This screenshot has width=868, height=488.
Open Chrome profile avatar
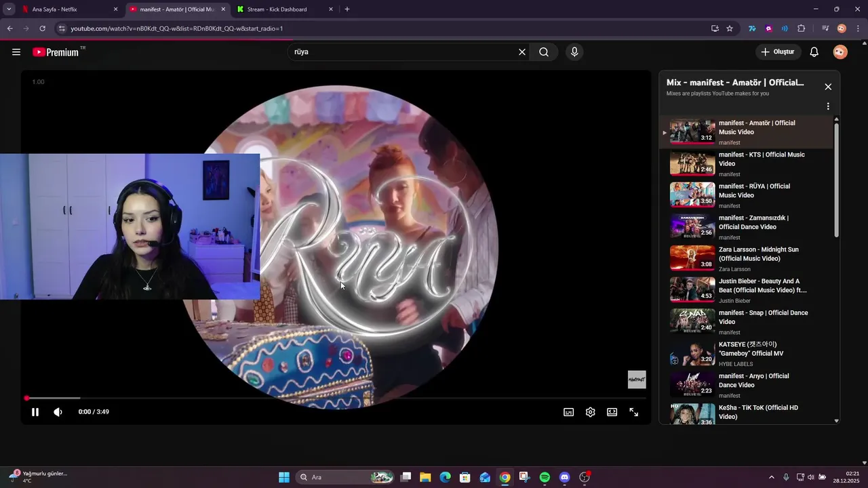(842, 28)
